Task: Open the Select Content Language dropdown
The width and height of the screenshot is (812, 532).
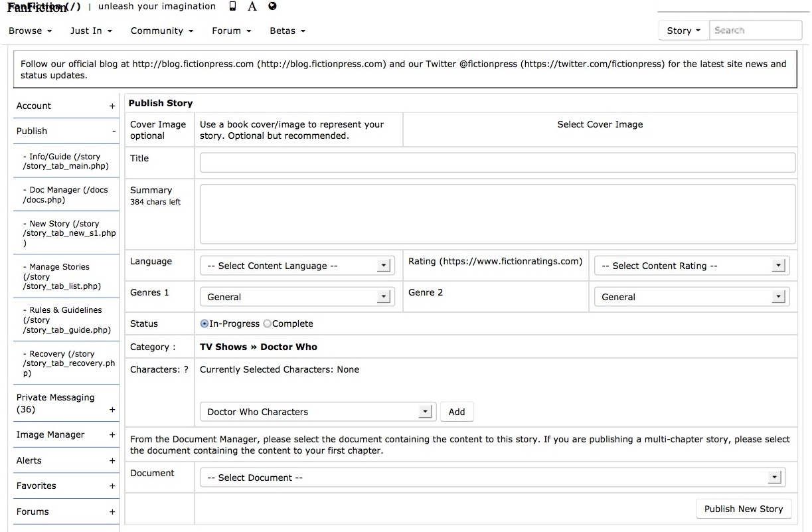Action: pos(297,266)
